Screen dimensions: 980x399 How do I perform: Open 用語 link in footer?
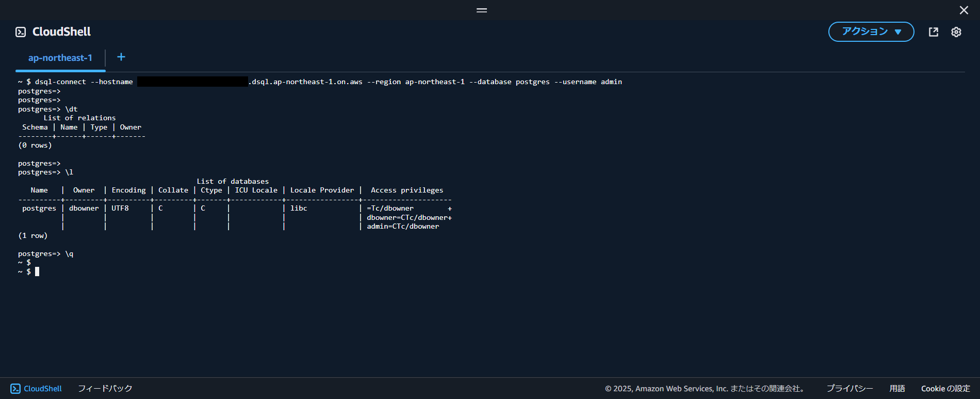[x=897, y=389]
